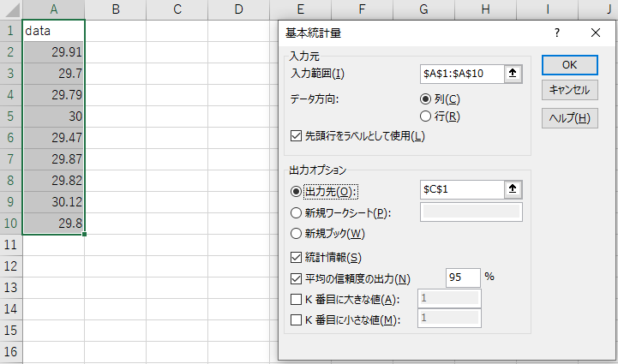Select column B header
This screenshot has height=364, width=618.
pyautogui.click(x=116, y=9)
